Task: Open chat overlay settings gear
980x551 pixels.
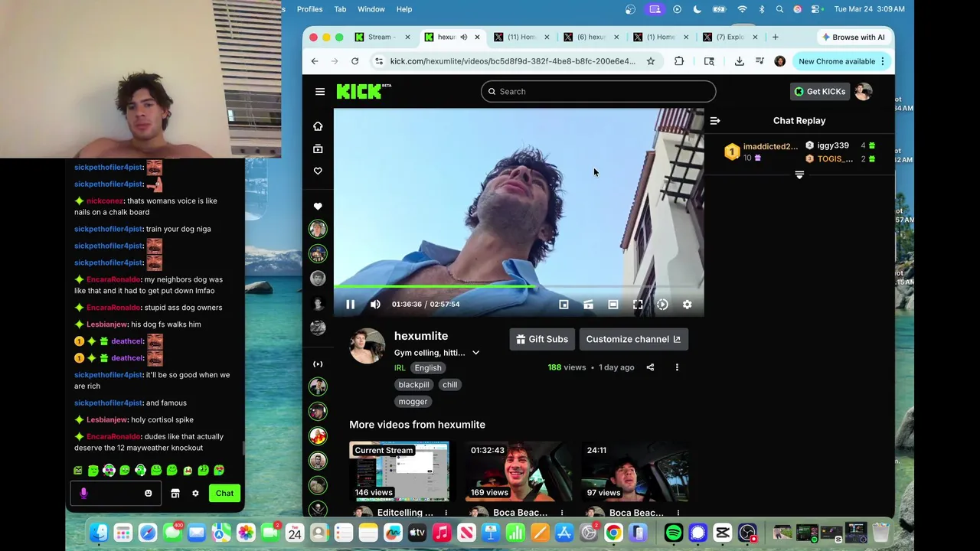Action: point(195,494)
